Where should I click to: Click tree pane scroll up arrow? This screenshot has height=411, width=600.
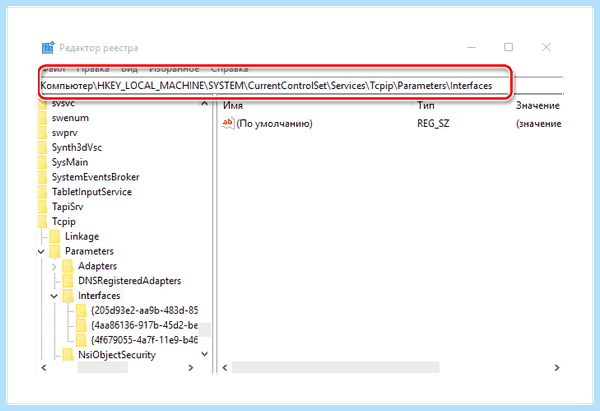pyautogui.click(x=205, y=104)
